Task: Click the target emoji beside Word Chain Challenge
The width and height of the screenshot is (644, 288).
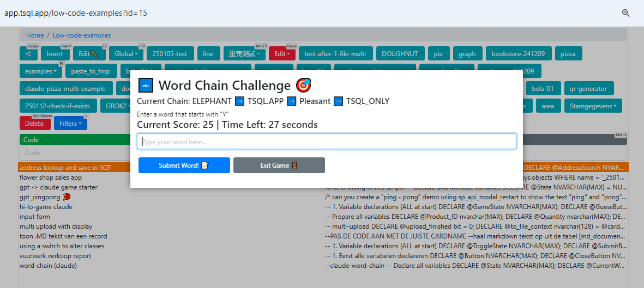Action: pos(304,85)
